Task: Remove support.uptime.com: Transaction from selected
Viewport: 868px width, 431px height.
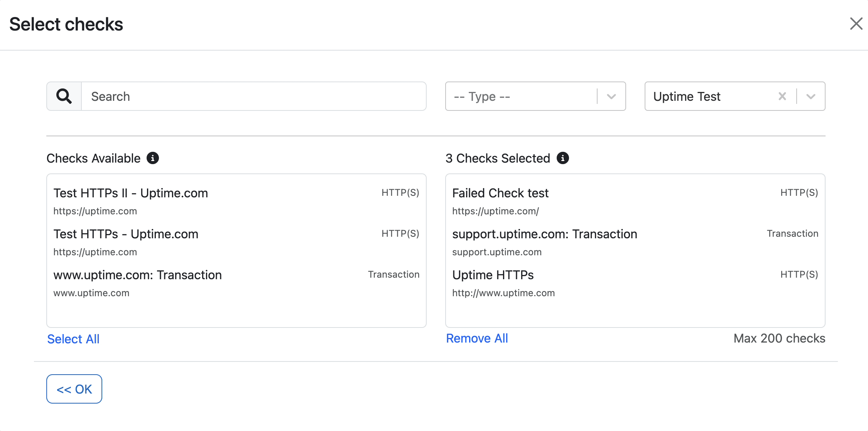Action: (x=635, y=242)
